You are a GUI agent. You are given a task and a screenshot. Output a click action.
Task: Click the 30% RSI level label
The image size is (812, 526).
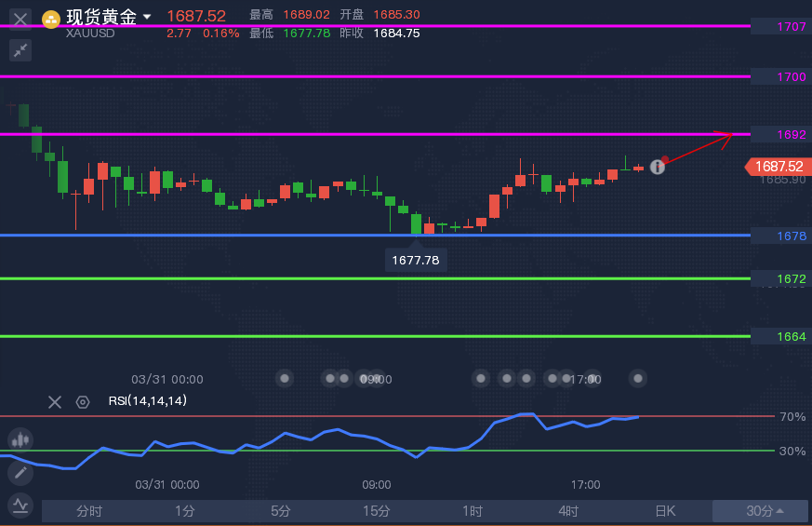[792, 452]
